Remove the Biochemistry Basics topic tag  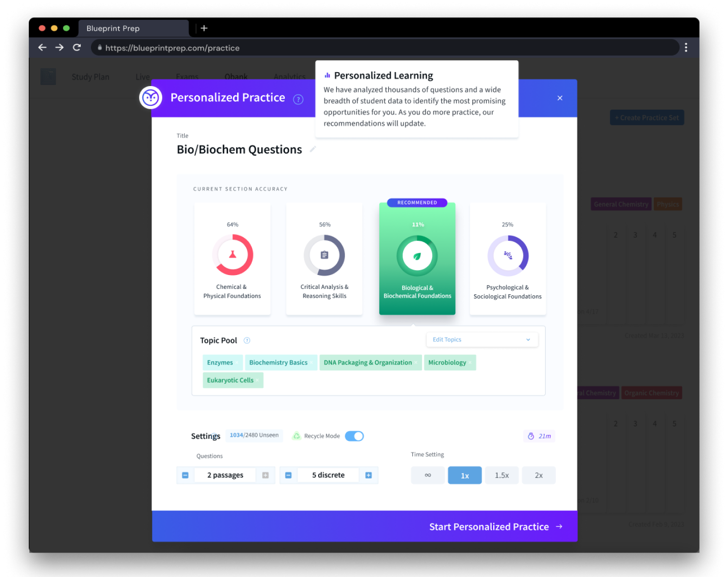click(x=312, y=363)
